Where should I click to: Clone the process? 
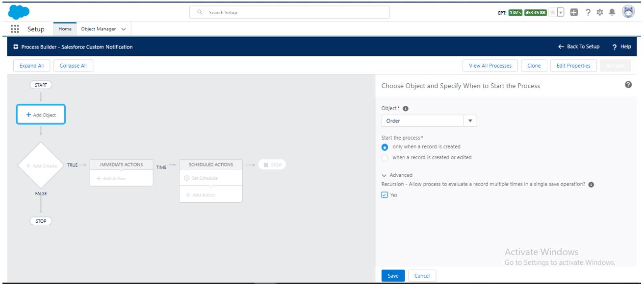point(534,66)
